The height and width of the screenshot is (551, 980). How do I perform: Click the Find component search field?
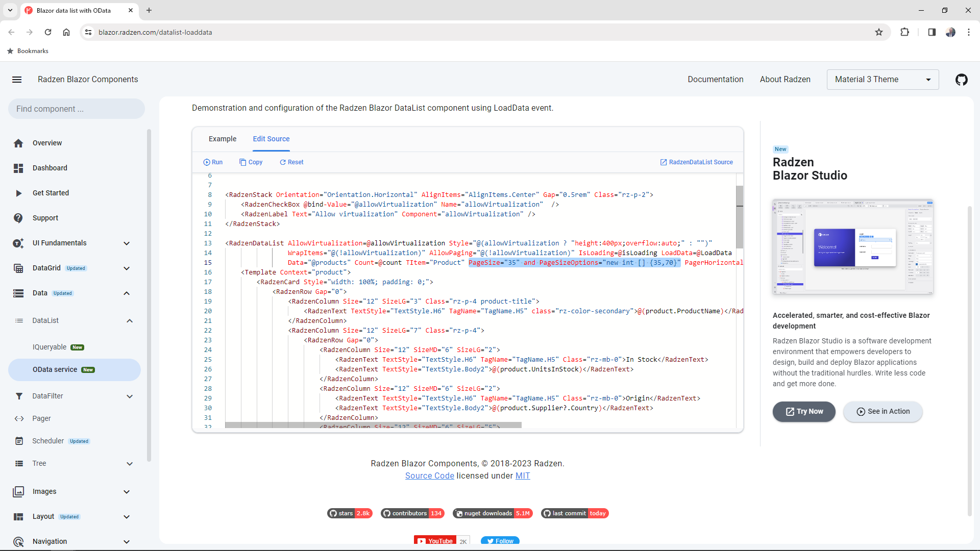[77, 109]
